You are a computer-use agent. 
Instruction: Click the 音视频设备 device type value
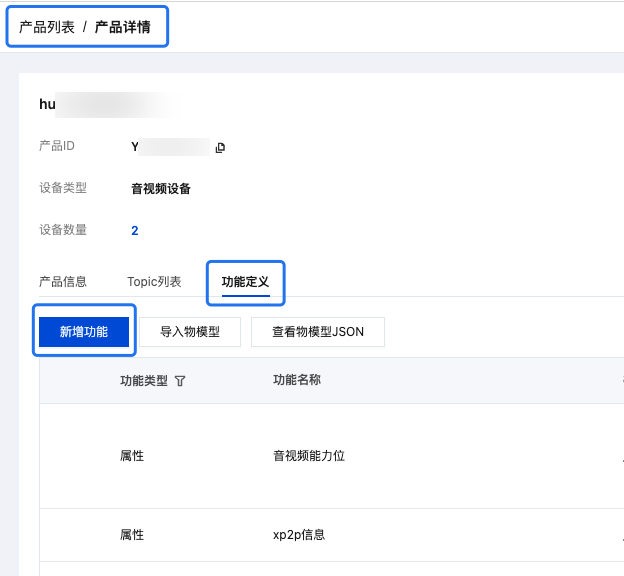tap(161, 188)
